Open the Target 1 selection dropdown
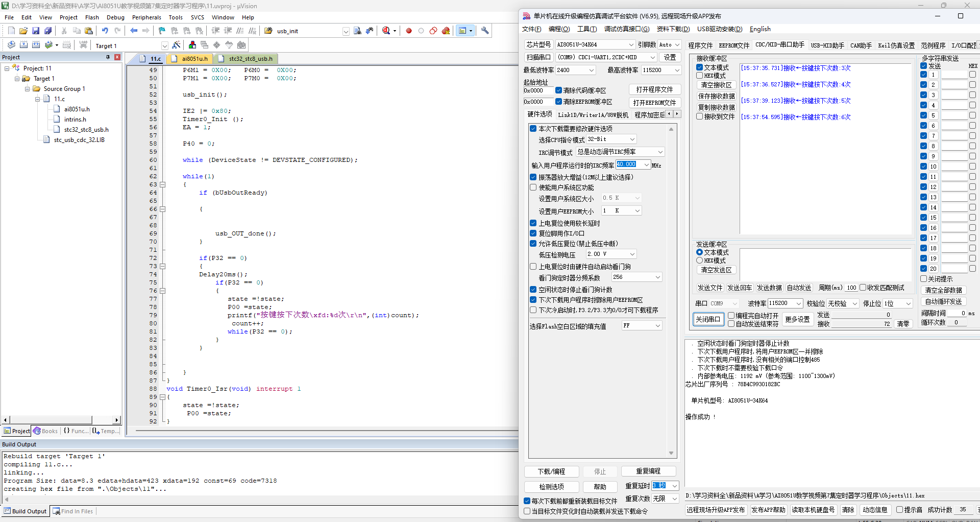 click(164, 45)
